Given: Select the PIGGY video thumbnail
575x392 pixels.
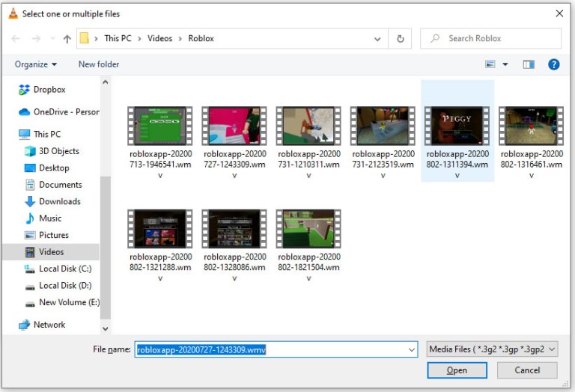Looking at the screenshot, I should click(x=457, y=126).
